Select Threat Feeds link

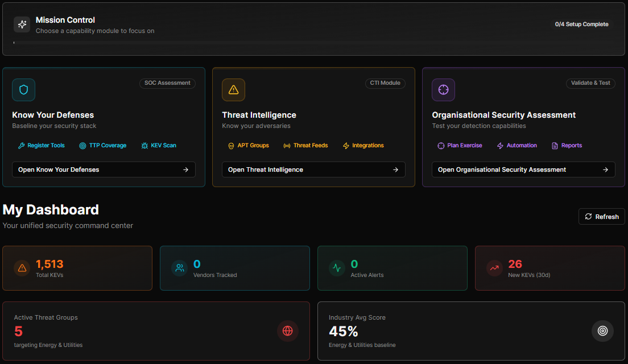(x=305, y=146)
